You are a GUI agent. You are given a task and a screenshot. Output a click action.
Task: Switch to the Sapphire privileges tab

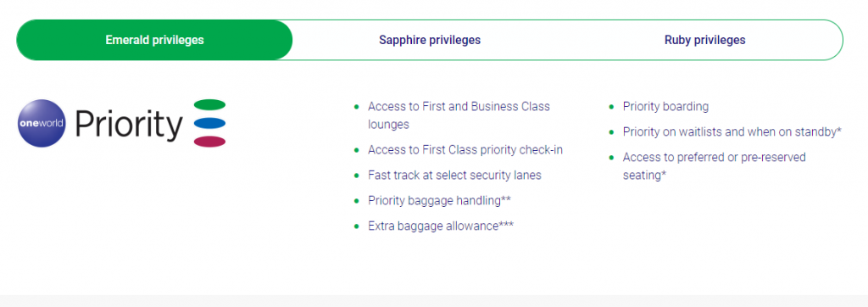(430, 40)
